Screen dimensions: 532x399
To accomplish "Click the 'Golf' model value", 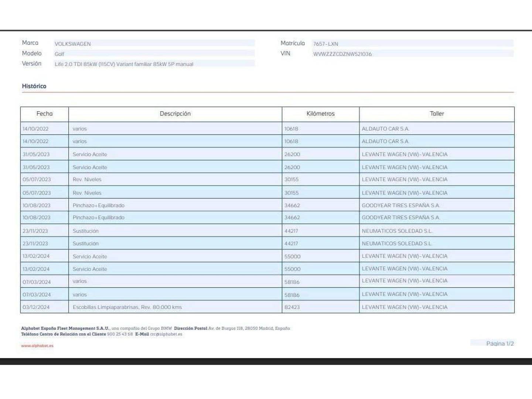I will (59, 54).
